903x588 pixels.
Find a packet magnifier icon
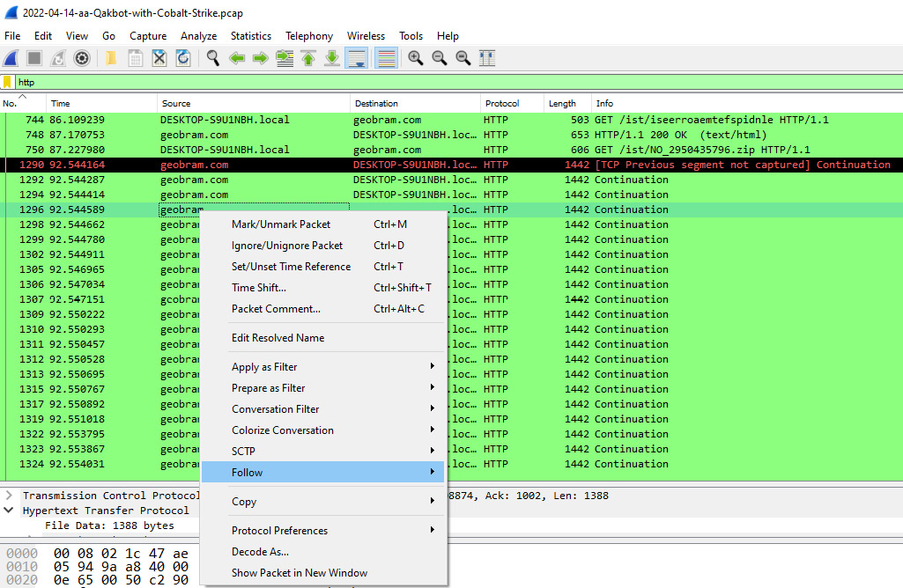(x=213, y=58)
